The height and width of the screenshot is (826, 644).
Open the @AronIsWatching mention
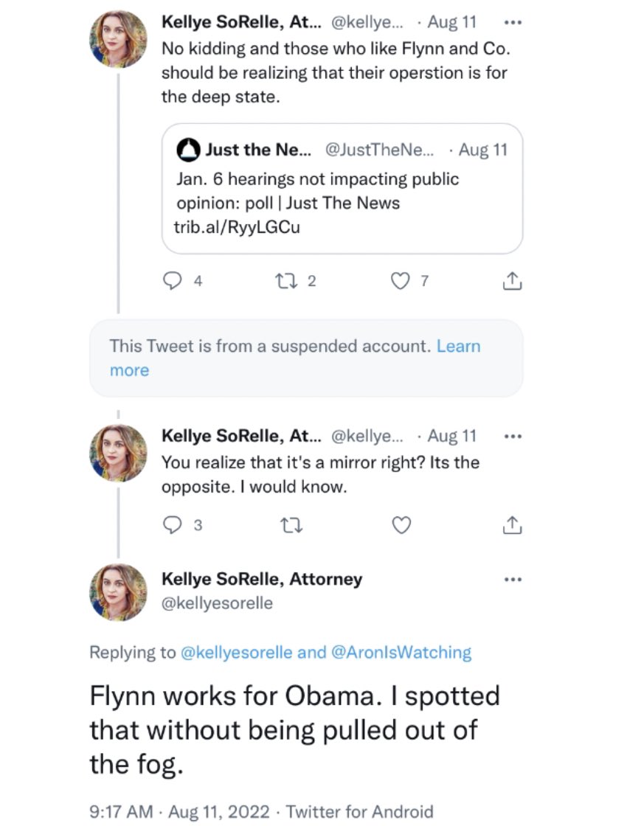[x=404, y=652]
